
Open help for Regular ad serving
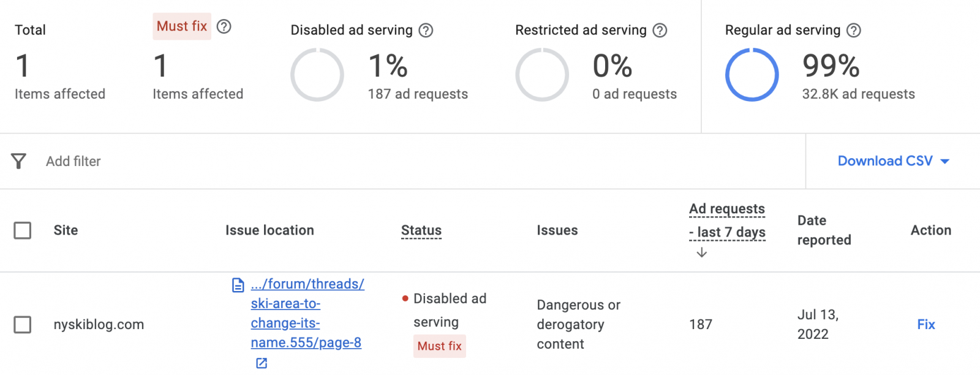[x=854, y=30]
